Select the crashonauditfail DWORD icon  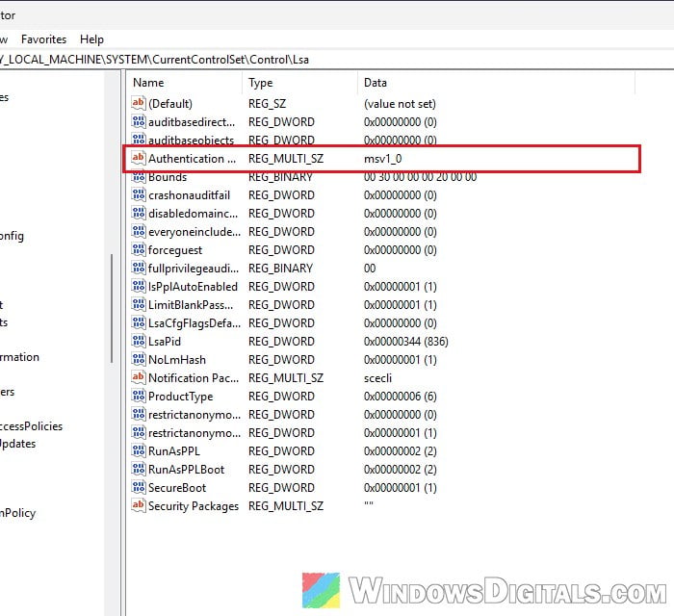(139, 195)
